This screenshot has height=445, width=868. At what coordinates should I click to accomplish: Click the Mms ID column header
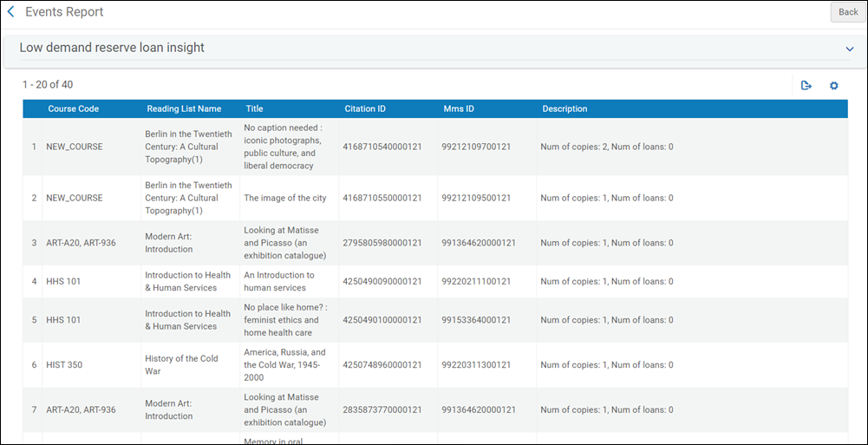click(459, 109)
